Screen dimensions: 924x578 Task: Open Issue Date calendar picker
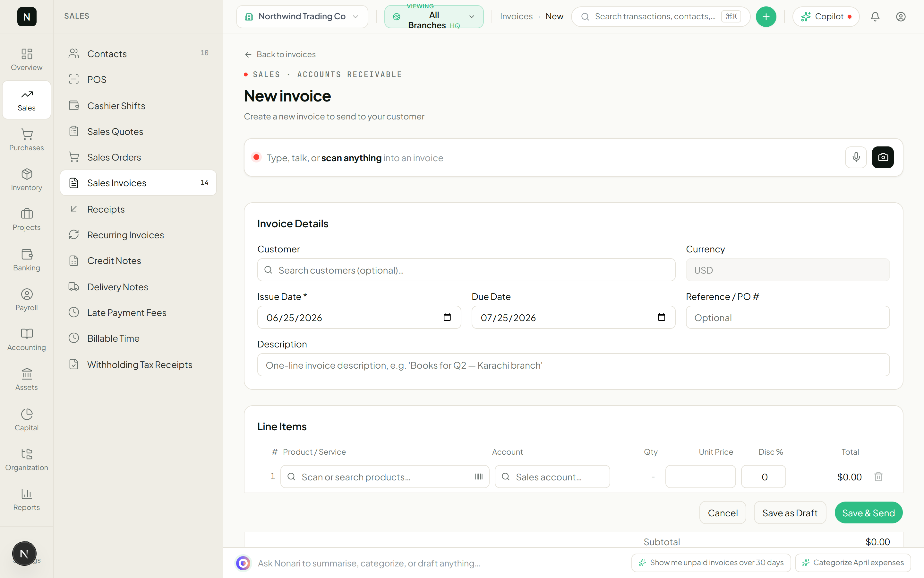(x=447, y=317)
